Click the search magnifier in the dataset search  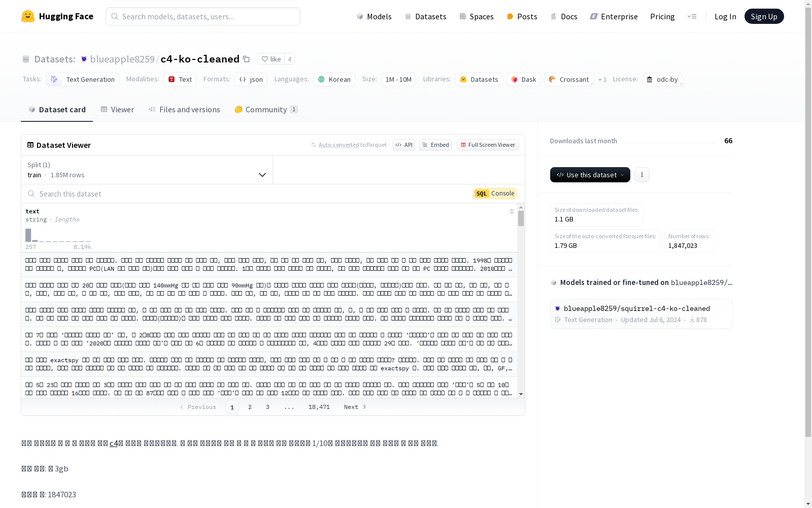(31, 194)
